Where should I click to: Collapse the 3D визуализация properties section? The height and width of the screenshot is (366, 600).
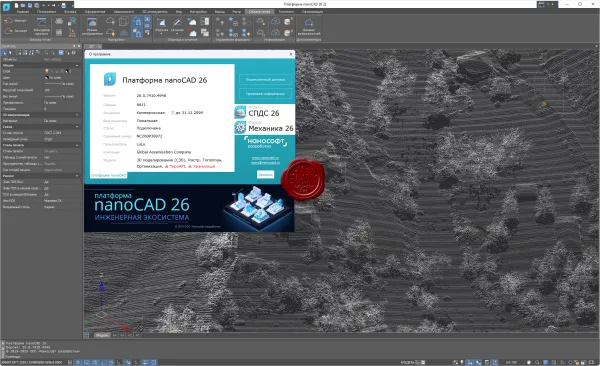pos(77,115)
